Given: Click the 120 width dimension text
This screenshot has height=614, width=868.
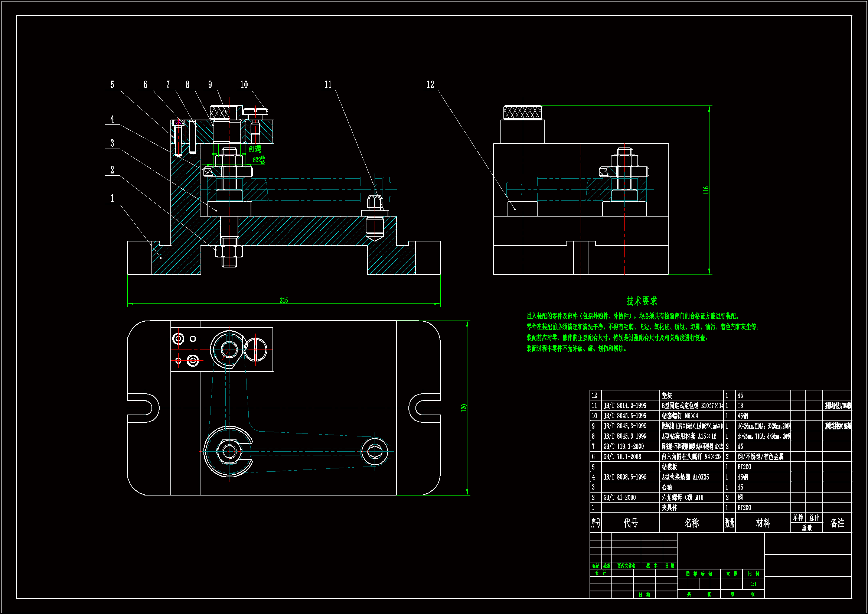Looking at the screenshot, I should (463, 408).
